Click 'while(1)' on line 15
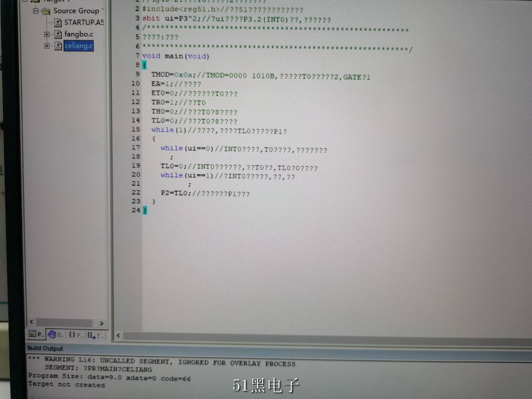 tap(169, 130)
